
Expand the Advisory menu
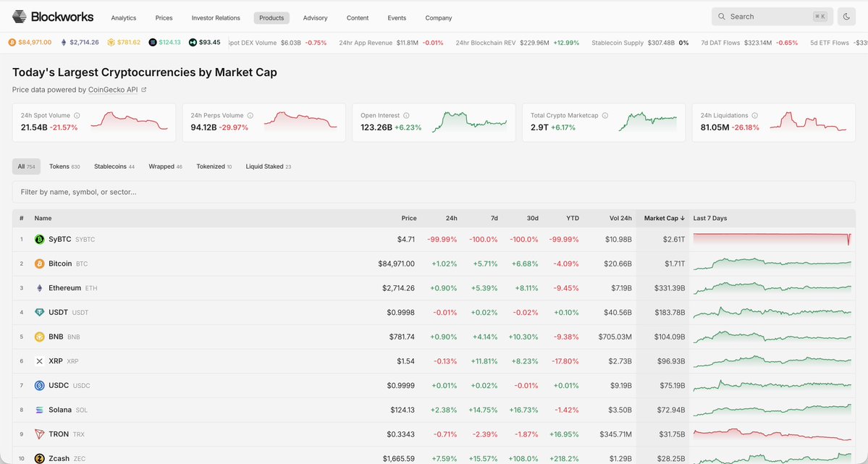pos(316,17)
